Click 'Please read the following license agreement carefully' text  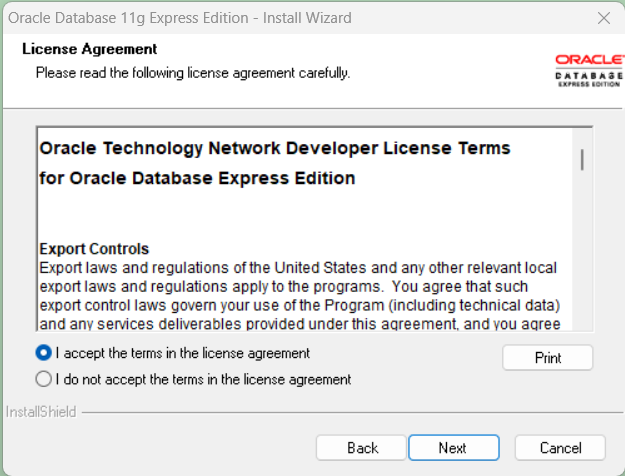coord(193,73)
